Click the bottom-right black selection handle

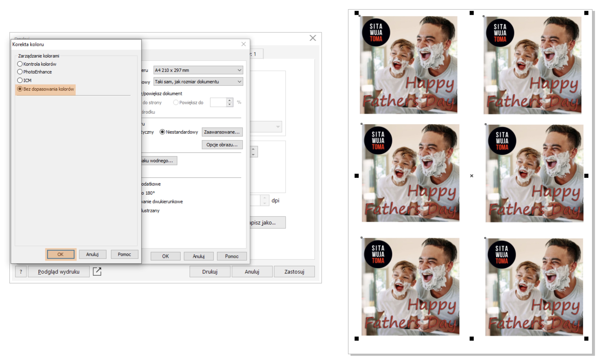click(586, 338)
